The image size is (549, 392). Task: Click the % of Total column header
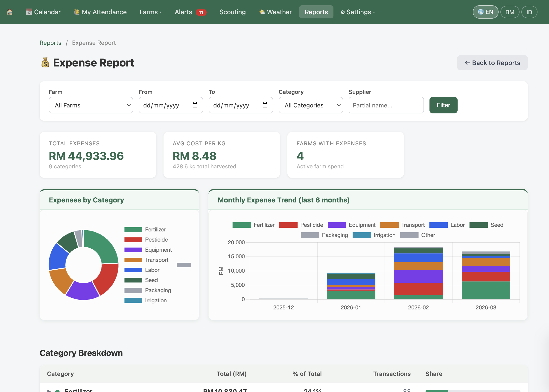click(x=307, y=374)
